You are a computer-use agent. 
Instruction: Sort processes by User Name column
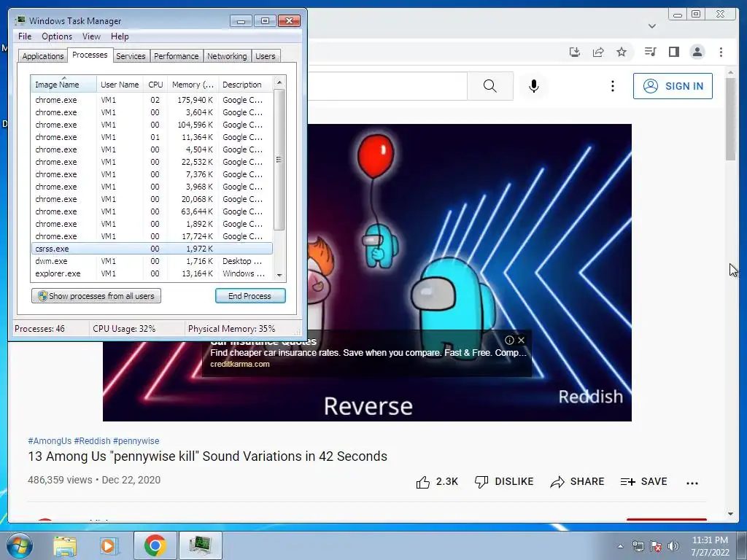120,85
